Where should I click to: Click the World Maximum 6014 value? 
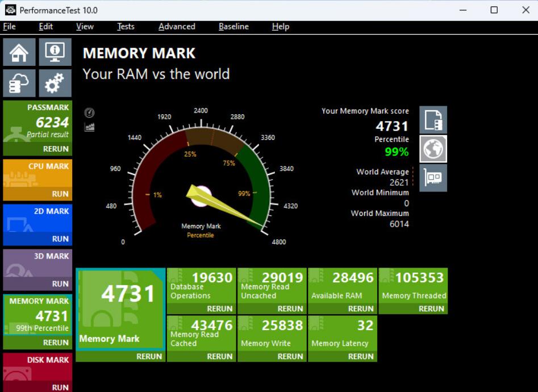[x=399, y=224]
